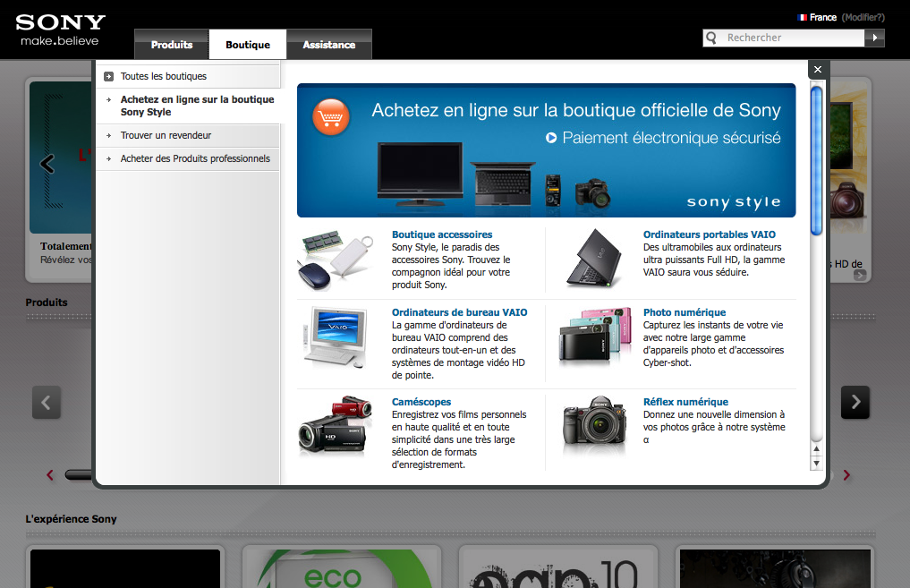910x588 pixels.
Task: Click the eco experience card
Action: pyautogui.click(x=342, y=567)
